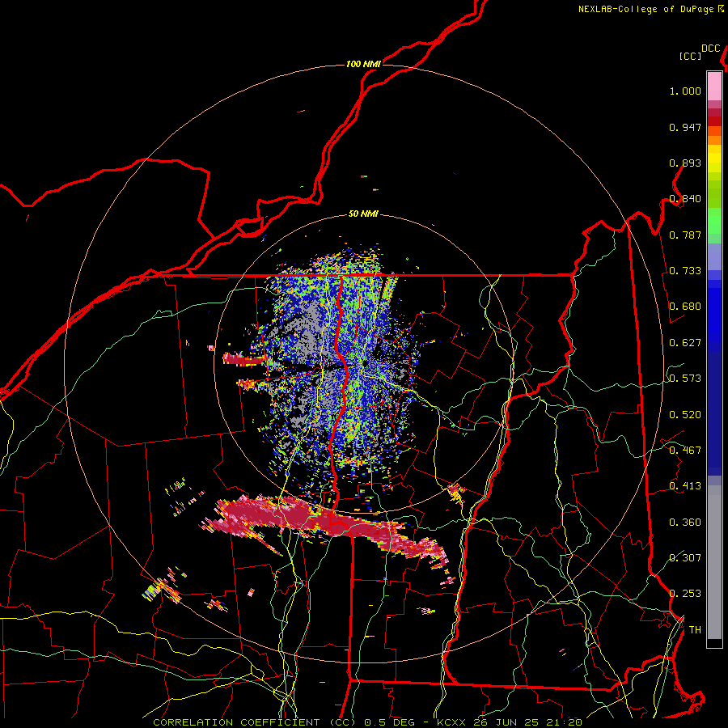Click the KCXX radar site identifier in the footer
This screenshot has width=728, height=728.
click(x=451, y=722)
